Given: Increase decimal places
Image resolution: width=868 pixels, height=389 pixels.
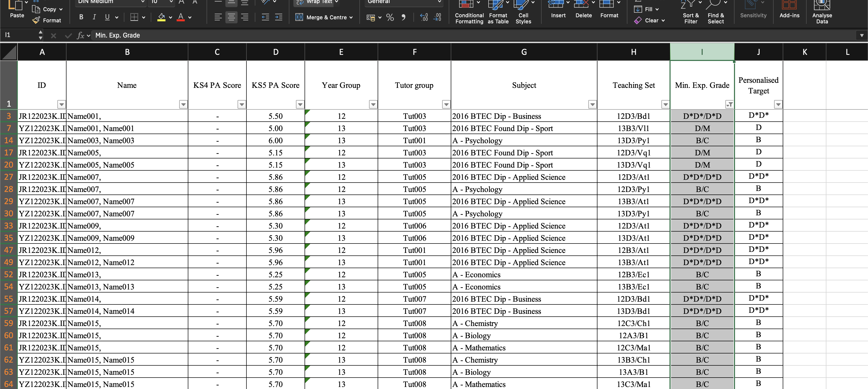Looking at the screenshot, I should click(424, 17).
